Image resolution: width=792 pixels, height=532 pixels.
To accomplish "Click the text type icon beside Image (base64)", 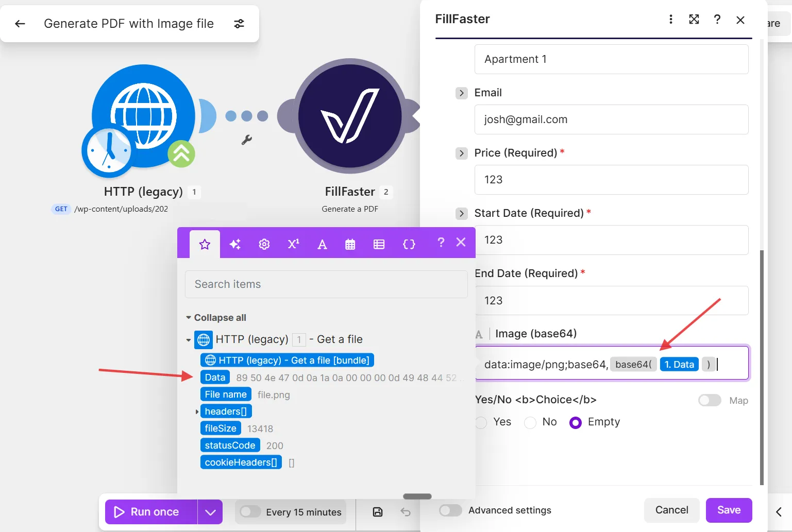I will [479, 334].
